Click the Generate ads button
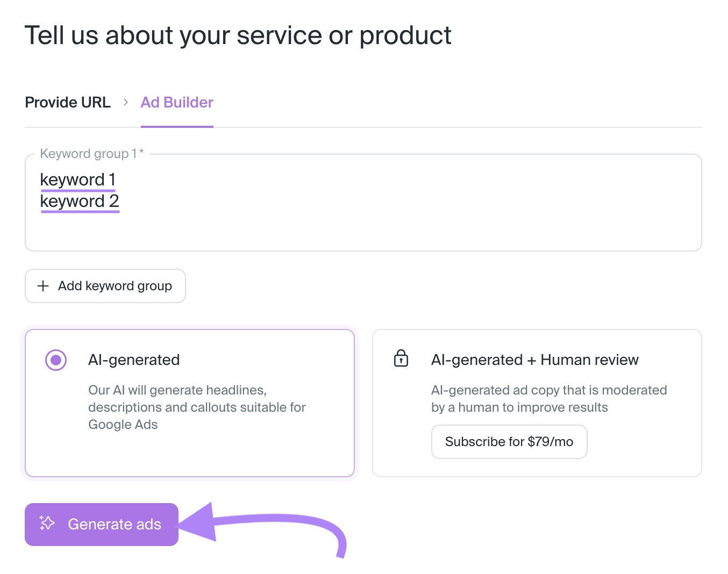This screenshot has width=728, height=574. 101,524
